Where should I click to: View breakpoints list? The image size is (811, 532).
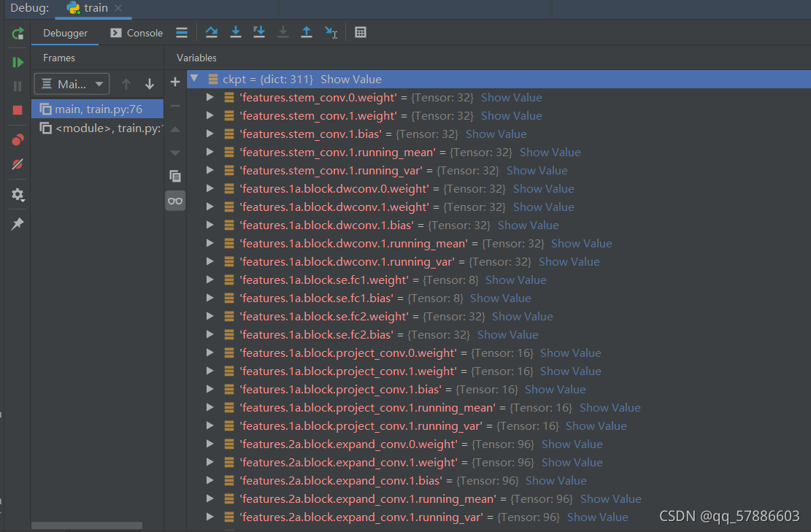pyautogui.click(x=18, y=139)
